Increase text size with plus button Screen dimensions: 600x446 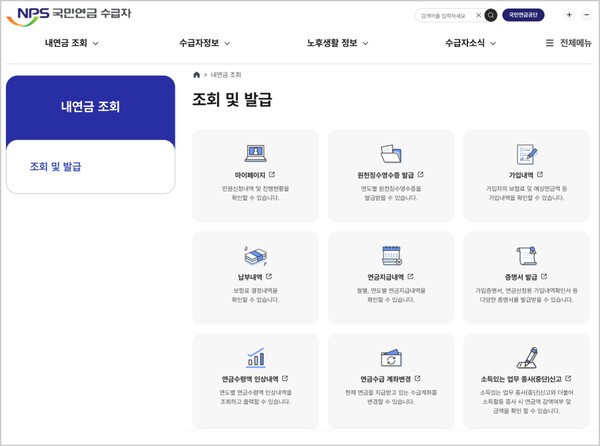(x=569, y=15)
